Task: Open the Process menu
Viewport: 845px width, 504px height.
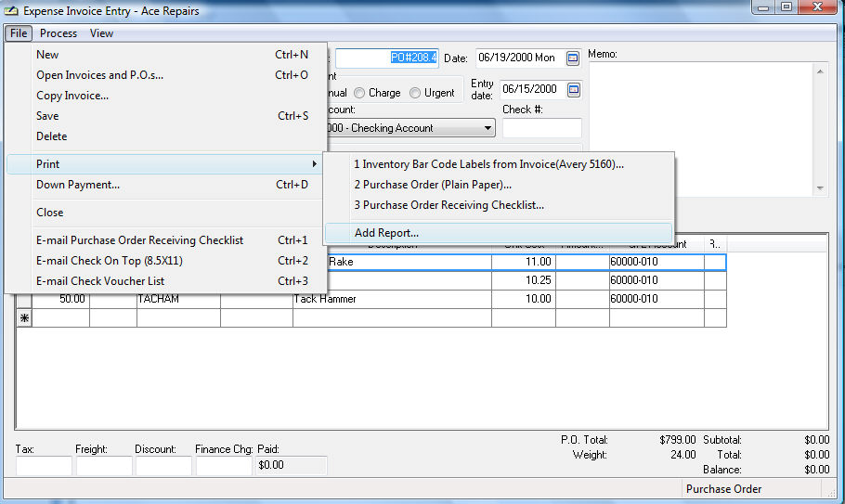Action: pyautogui.click(x=58, y=33)
